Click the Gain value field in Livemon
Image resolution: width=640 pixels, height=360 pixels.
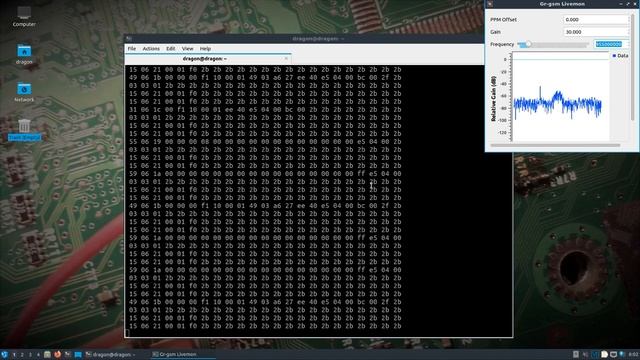pos(596,32)
